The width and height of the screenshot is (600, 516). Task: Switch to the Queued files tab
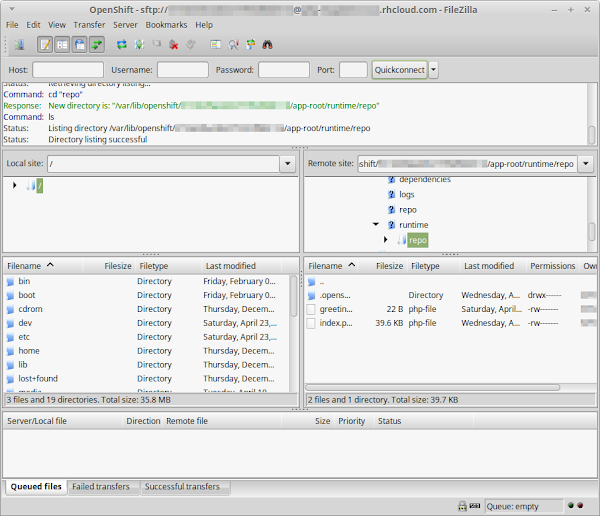36,487
